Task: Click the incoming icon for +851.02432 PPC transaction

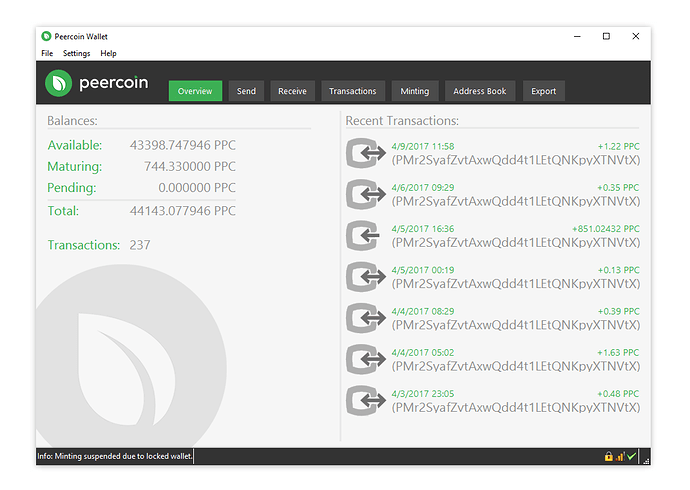Action: [x=364, y=235]
